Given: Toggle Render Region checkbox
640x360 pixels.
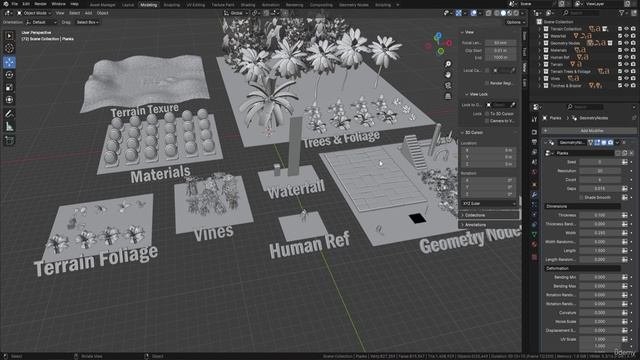Looking at the screenshot, I should click(487, 83).
